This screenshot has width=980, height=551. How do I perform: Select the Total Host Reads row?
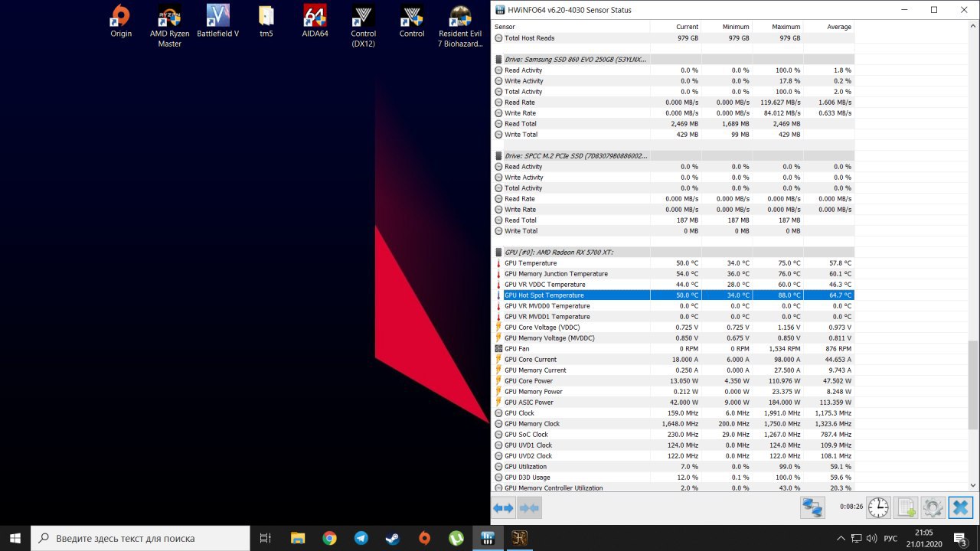(x=673, y=37)
